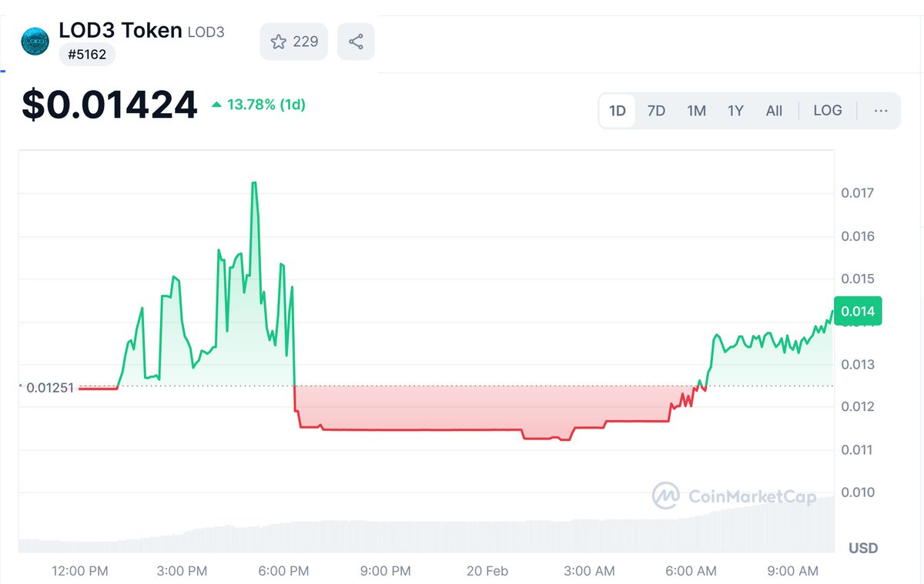Click the LOD3 Token logo icon

point(35,41)
